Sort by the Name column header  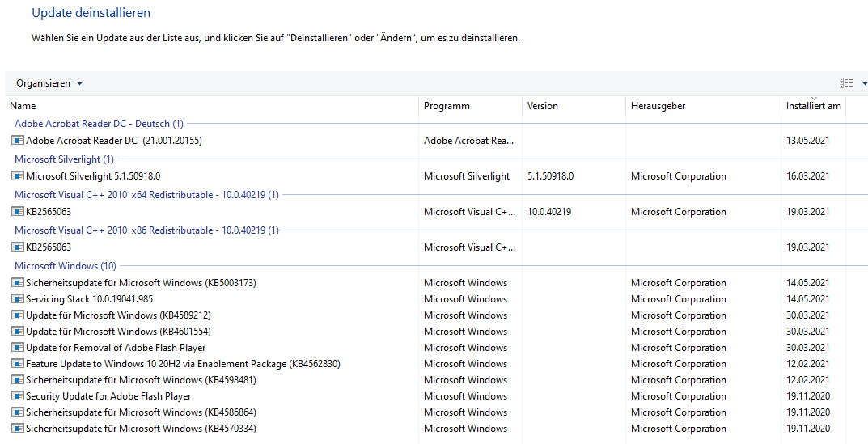tap(23, 106)
